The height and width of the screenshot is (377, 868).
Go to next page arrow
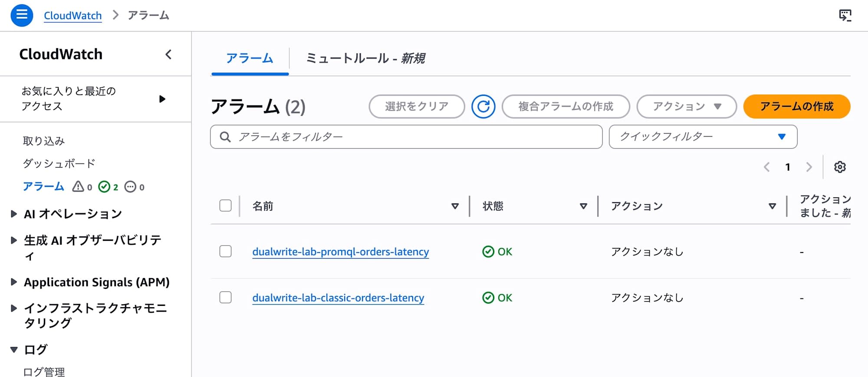[x=809, y=167]
